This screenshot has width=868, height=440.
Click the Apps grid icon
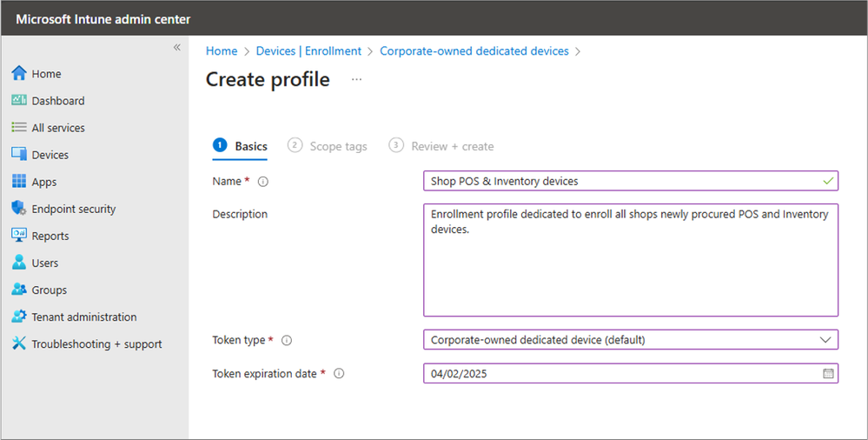click(x=19, y=182)
